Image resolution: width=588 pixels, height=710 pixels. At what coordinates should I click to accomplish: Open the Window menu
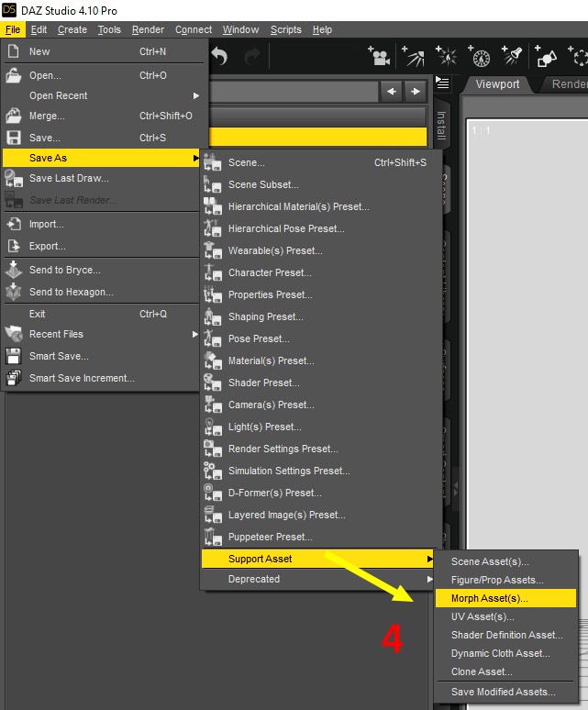pos(241,30)
